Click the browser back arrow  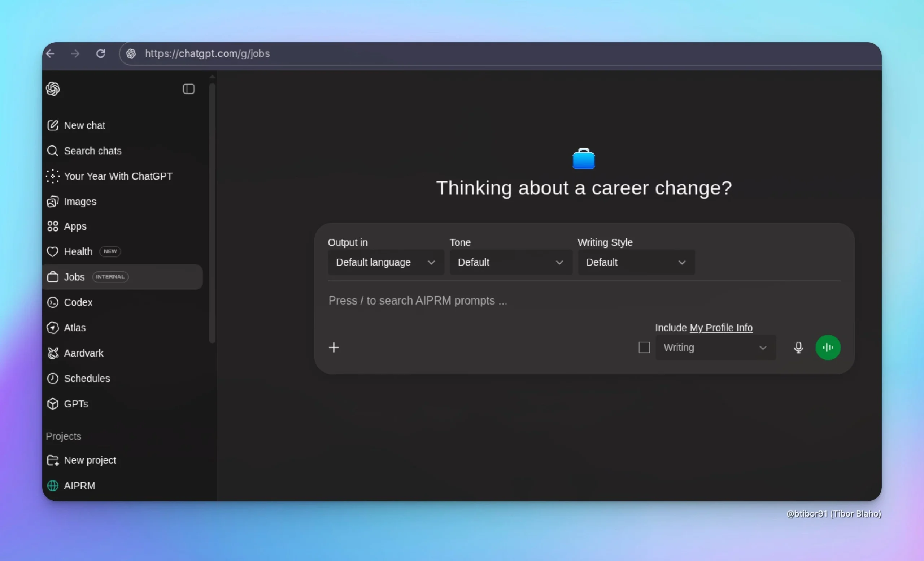(x=51, y=54)
